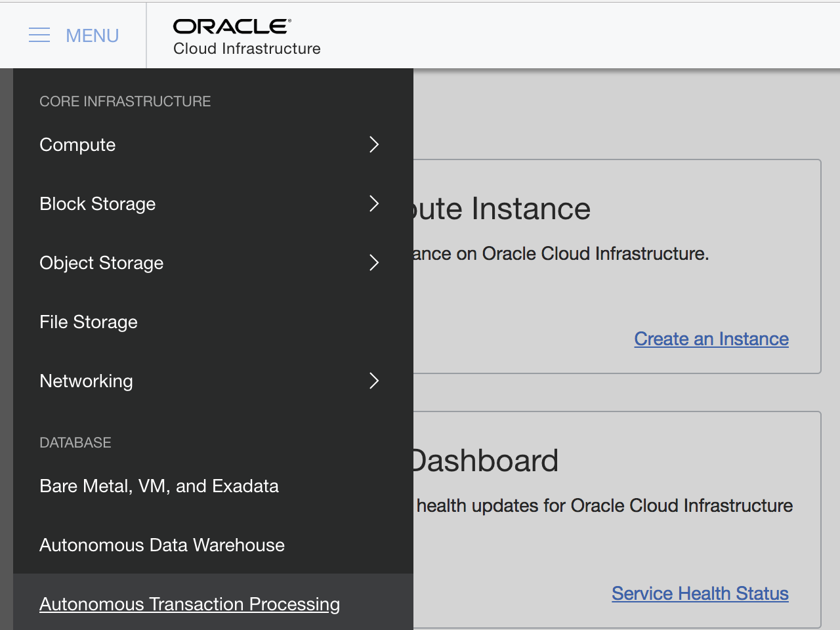This screenshot has height=630, width=840.
Task: Click the MENU label in header
Action: 93,35
